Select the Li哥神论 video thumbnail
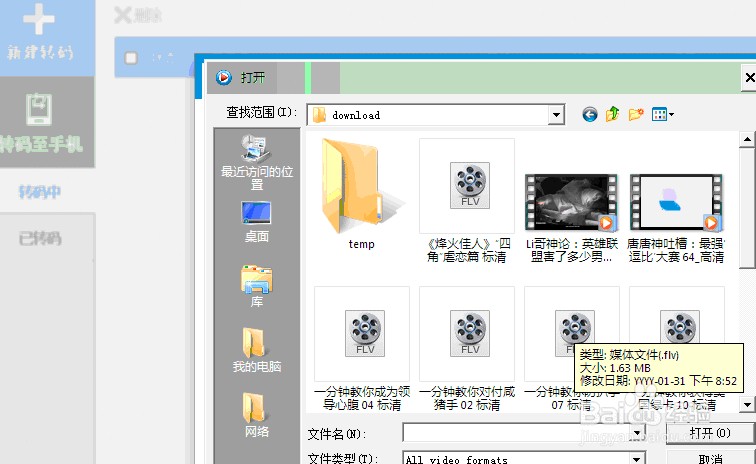756x464 pixels. (571, 203)
